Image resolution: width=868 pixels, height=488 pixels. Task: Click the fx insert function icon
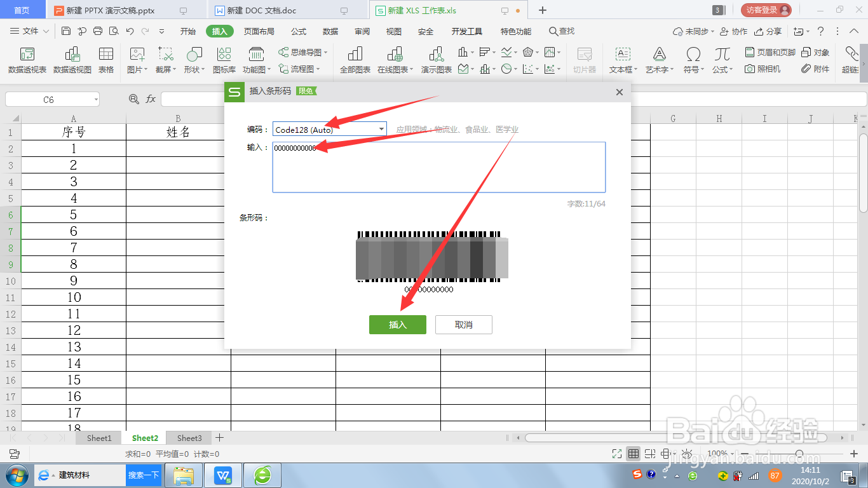coord(151,99)
